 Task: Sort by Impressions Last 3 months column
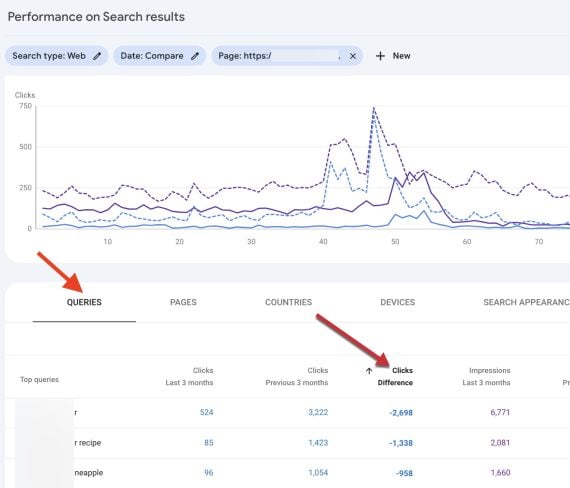click(486, 376)
